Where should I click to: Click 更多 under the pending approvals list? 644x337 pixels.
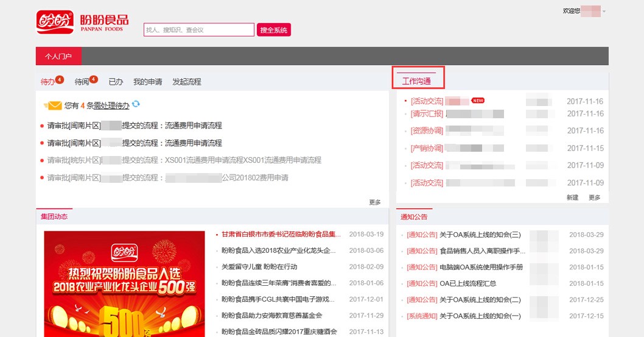375,202
